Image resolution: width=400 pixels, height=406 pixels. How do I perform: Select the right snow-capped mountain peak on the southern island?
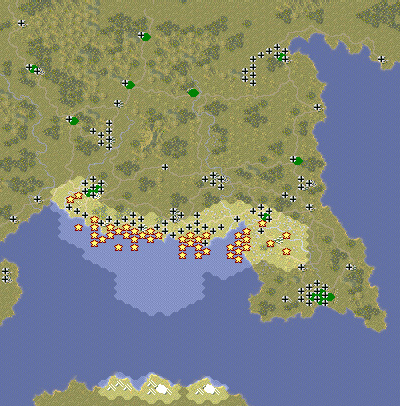209,389
